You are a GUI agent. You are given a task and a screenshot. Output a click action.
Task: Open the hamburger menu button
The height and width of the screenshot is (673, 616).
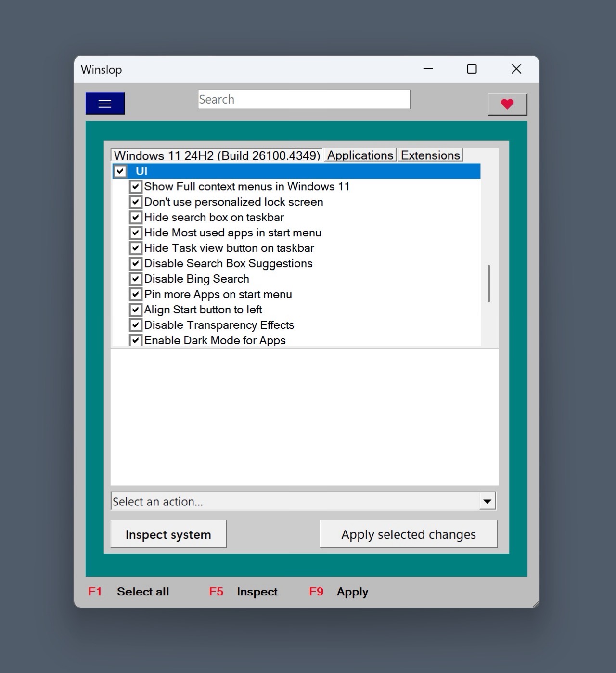pyautogui.click(x=105, y=104)
